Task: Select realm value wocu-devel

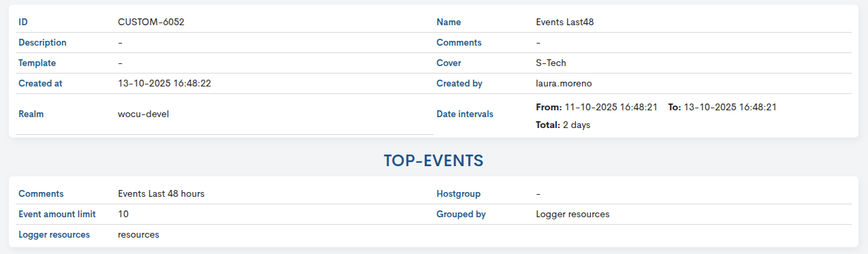Action: [x=143, y=114]
